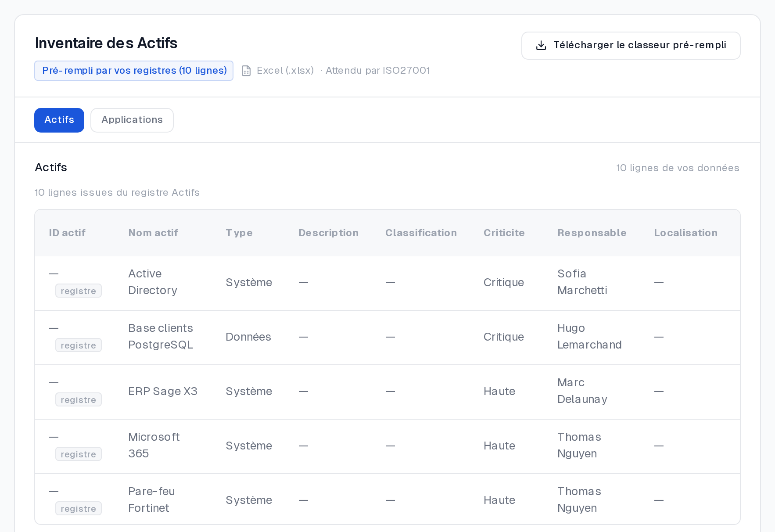Switch to the Actifs tab
Image resolution: width=775 pixels, height=532 pixels.
point(59,120)
